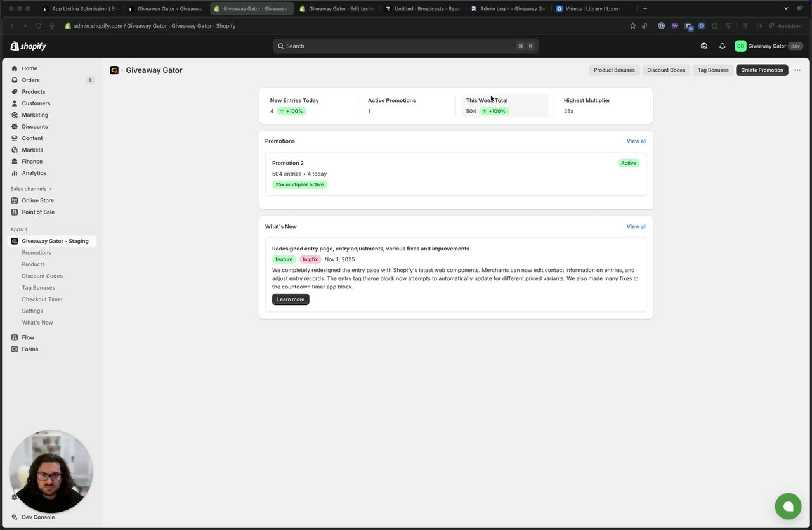812x530 pixels.
Task: Open Checkout Timer in app sidebar
Action: [x=43, y=299]
